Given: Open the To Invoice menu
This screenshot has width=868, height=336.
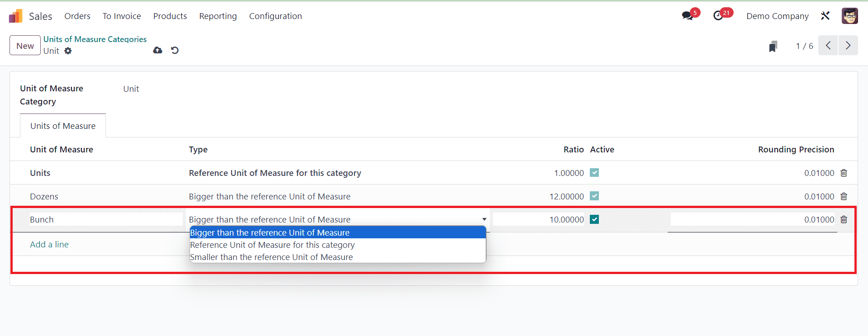Looking at the screenshot, I should 122,16.
